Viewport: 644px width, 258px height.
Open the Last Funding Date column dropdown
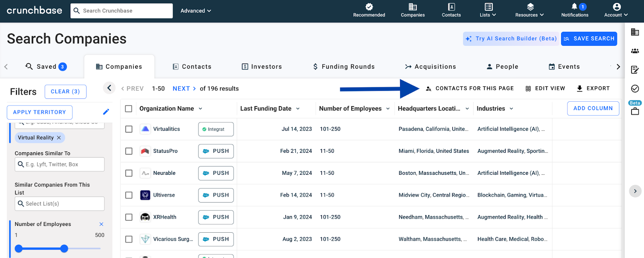tap(298, 109)
